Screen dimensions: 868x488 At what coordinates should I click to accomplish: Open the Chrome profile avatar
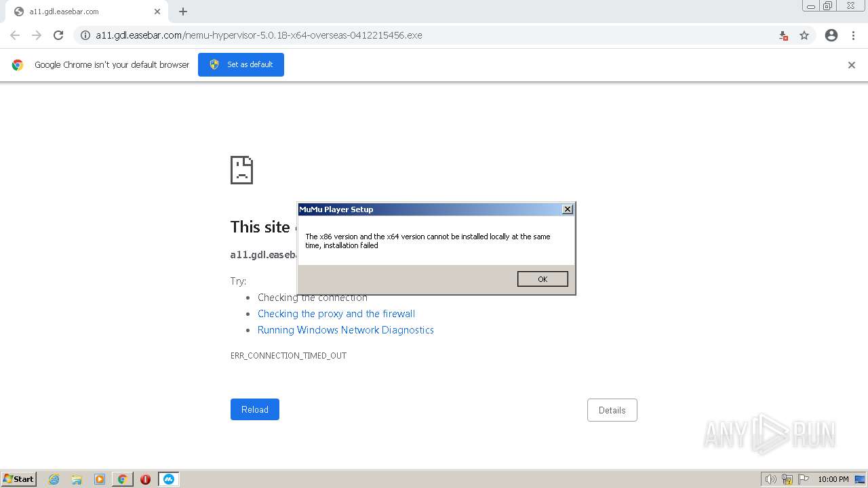click(831, 35)
